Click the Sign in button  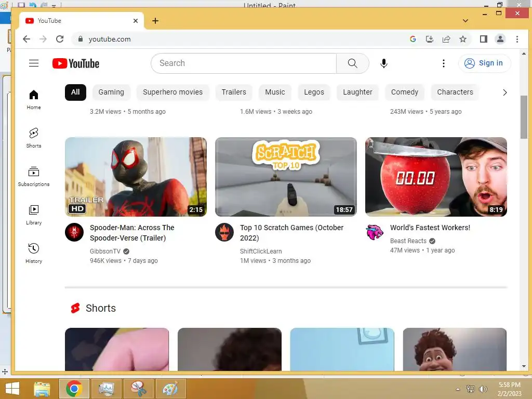click(485, 63)
